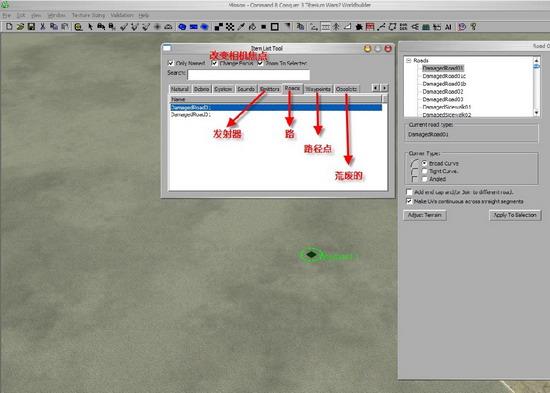The width and height of the screenshot is (550, 393).
Task: Click the Cut scissors icon
Action: pyautogui.click(x=43, y=27)
